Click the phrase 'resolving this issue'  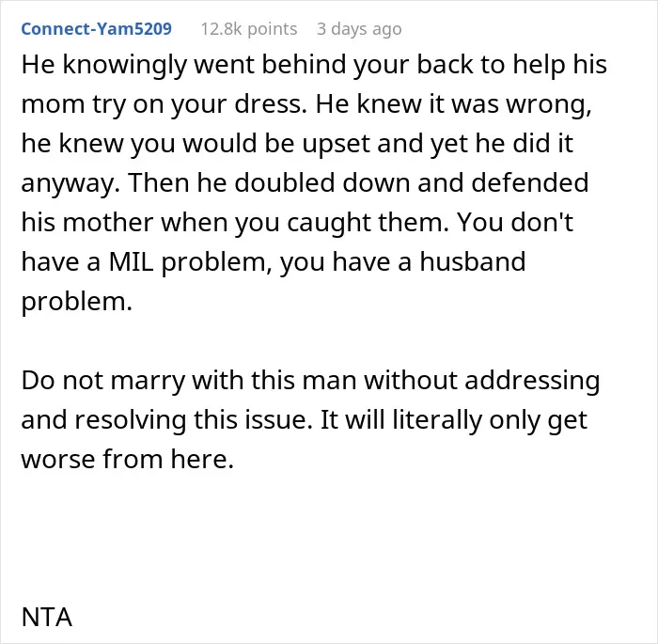point(194,420)
